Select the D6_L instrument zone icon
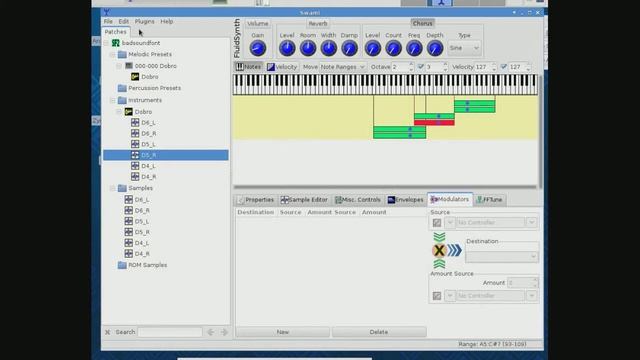This screenshot has width=640, height=360. tap(135, 122)
